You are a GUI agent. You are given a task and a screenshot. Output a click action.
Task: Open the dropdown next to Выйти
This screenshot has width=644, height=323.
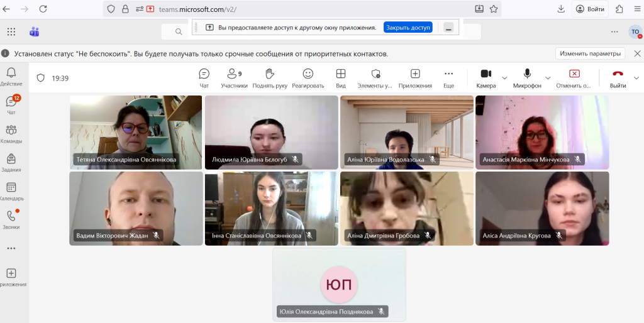pos(636,79)
